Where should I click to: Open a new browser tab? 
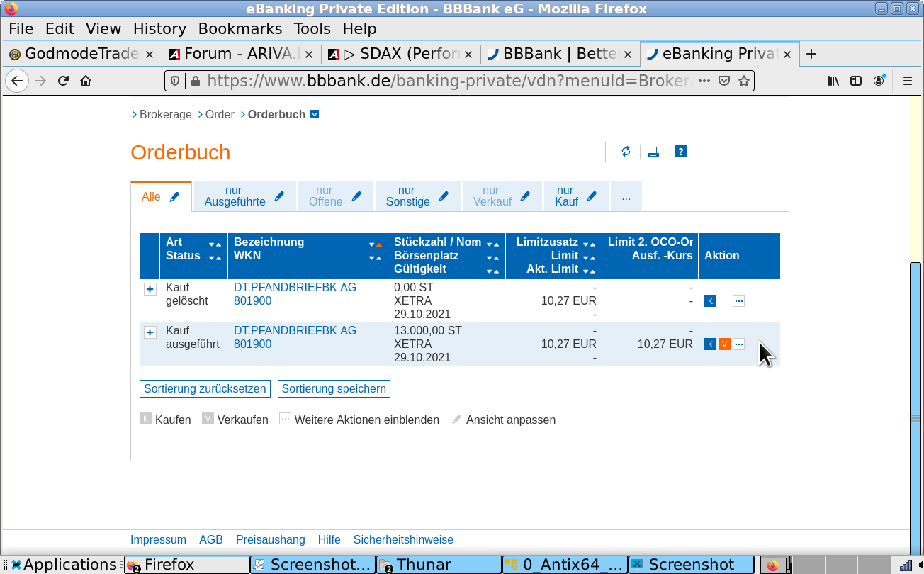tap(811, 54)
